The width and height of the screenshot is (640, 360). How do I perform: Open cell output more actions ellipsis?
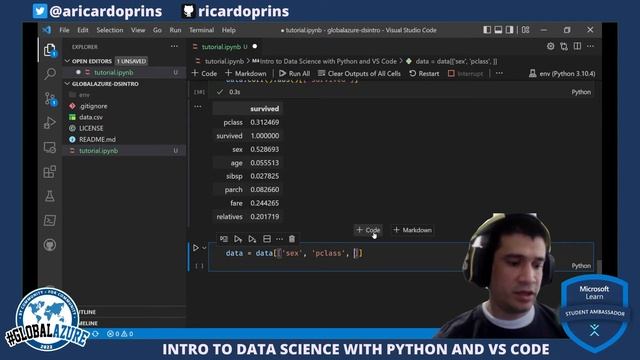(198, 107)
